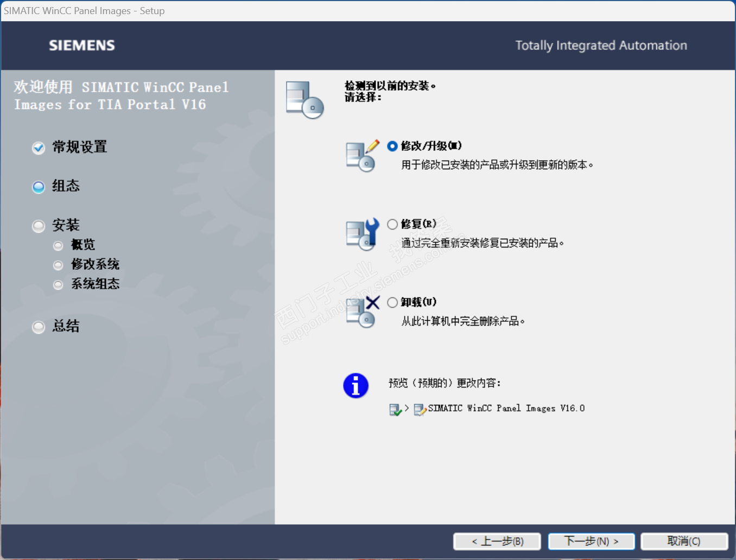Click the 组态 step indicator icon

(39, 187)
